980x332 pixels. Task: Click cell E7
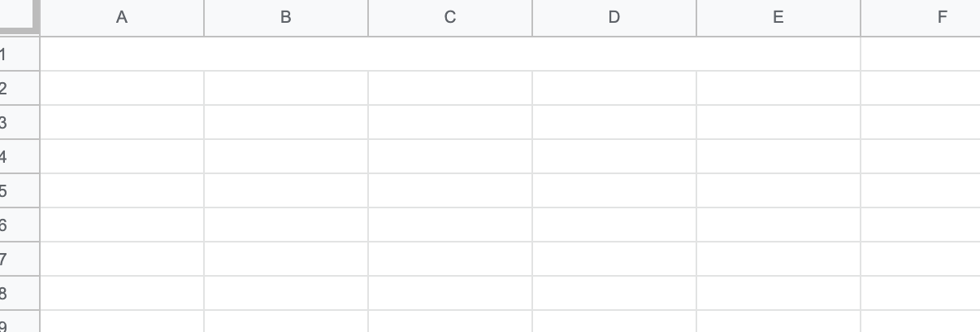778,260
